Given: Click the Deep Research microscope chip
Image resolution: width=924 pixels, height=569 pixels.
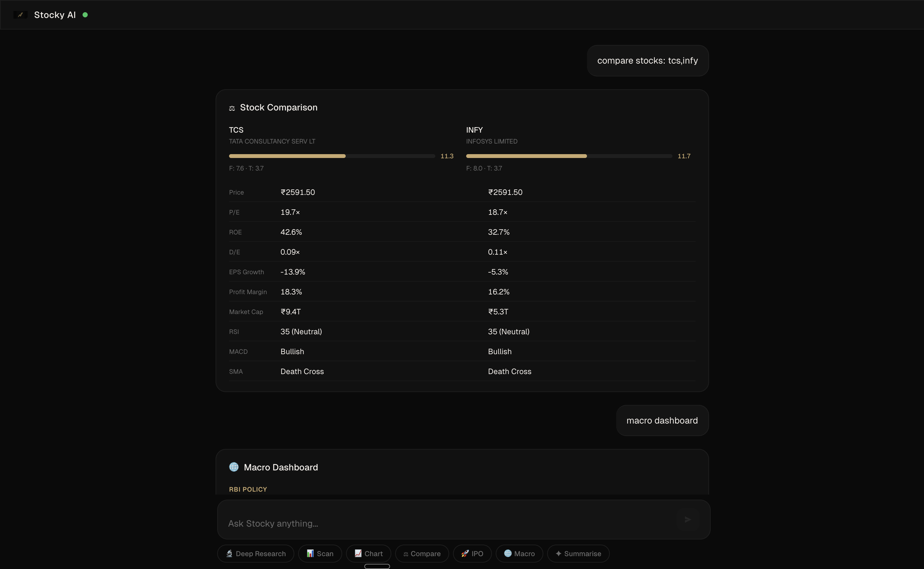Looking at the screenshot, I should click(256, 554).
